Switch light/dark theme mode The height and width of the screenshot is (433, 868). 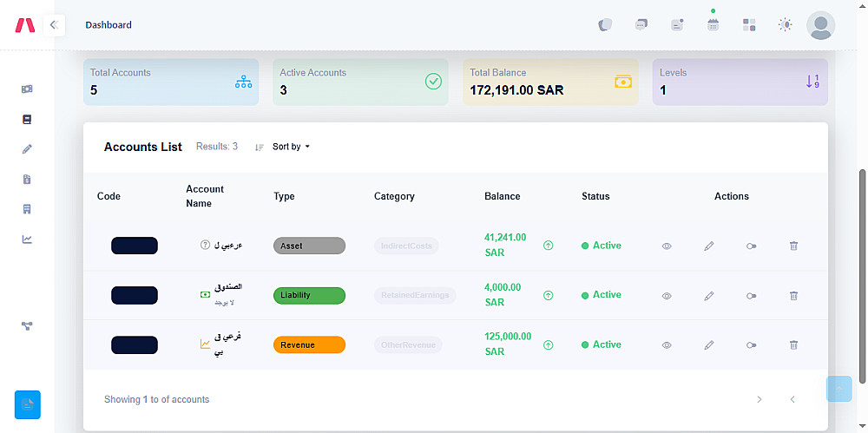[x=786, y=25]
